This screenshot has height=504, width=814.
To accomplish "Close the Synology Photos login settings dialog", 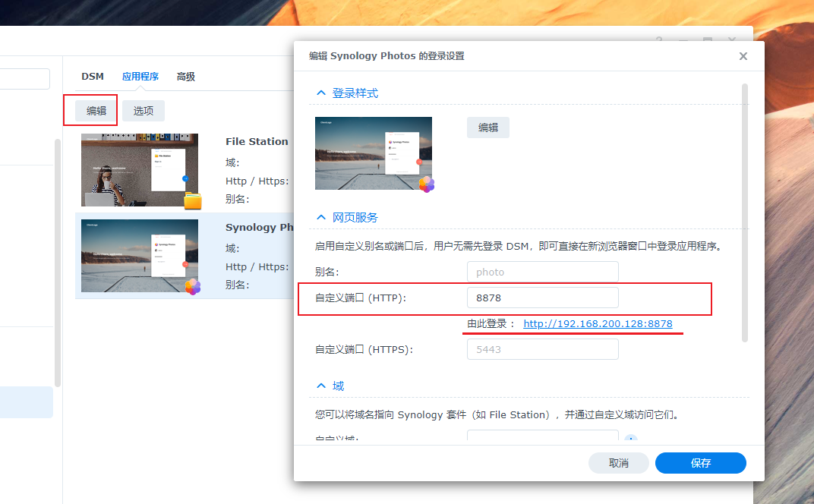I will (743, 56).
